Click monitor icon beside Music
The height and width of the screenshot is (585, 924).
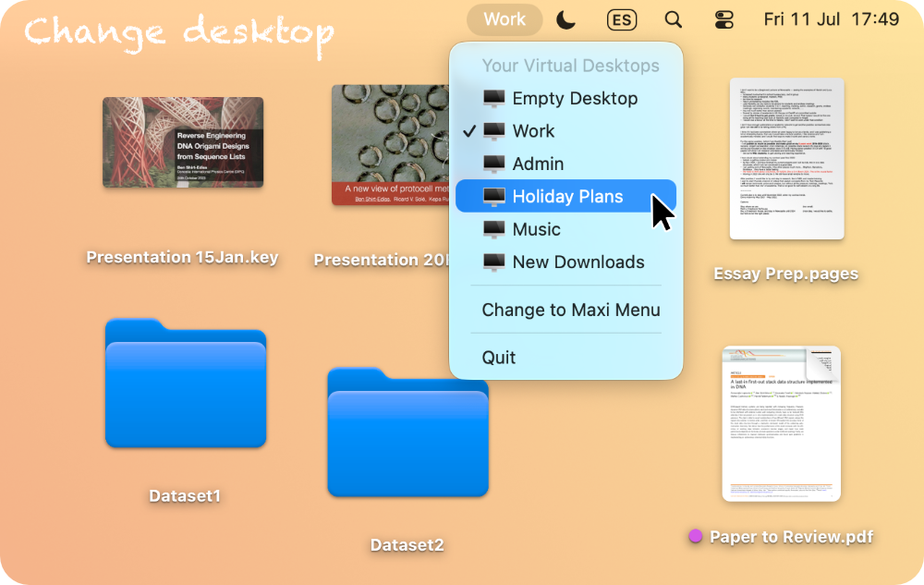pyautogui.click(x=493, y=229)
